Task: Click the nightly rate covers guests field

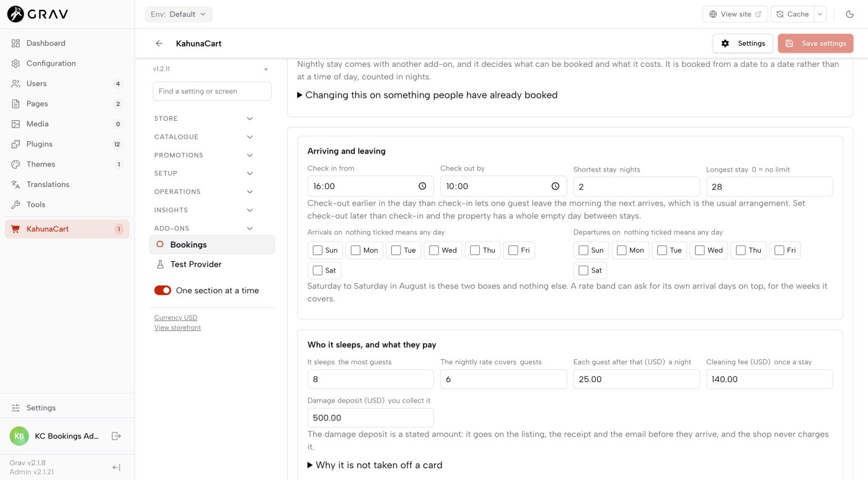Action: 503,379
